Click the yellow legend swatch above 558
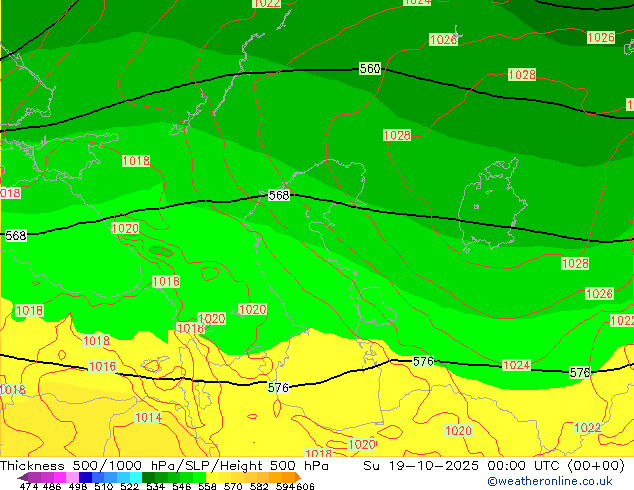 tap(212, 477)
